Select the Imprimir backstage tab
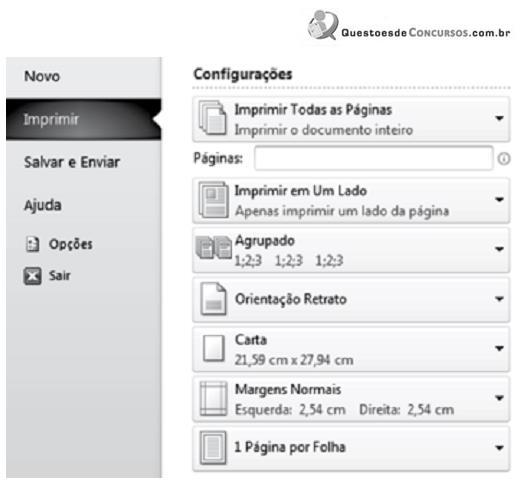Viewport: 521px width, 480px height. point(83,119)
